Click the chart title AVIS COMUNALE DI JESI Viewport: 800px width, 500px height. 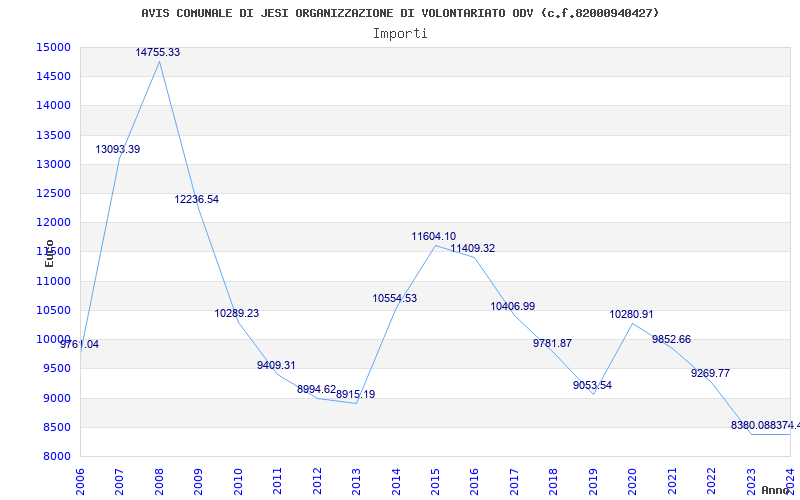pos(400,13)
